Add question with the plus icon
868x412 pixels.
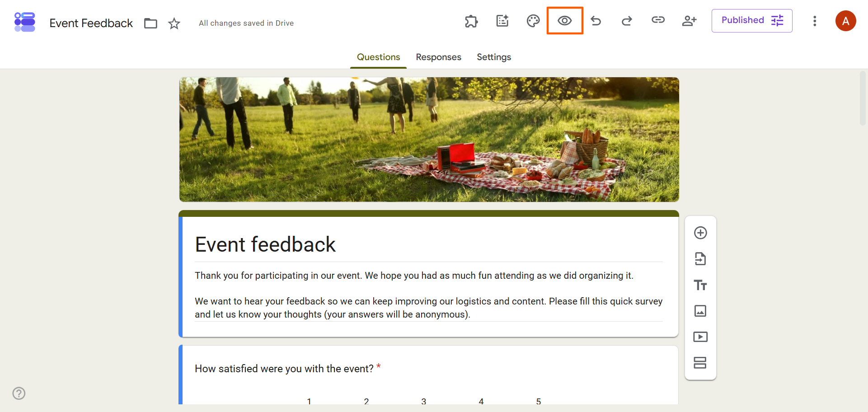point(700,233)
